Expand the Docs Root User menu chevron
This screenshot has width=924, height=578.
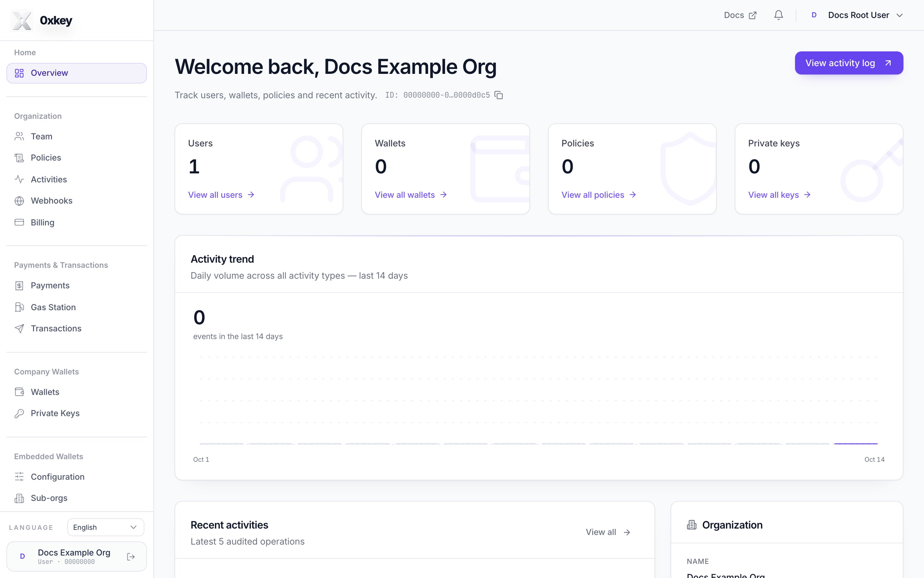click(x=900, y=15)
